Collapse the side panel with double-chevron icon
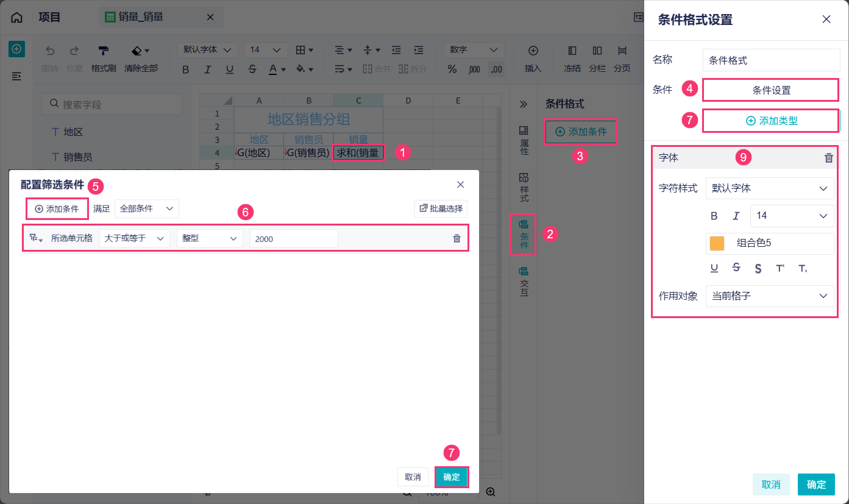The width and height of the screenshot is (849, 504). pyautogui.click(x=523, y=104)
